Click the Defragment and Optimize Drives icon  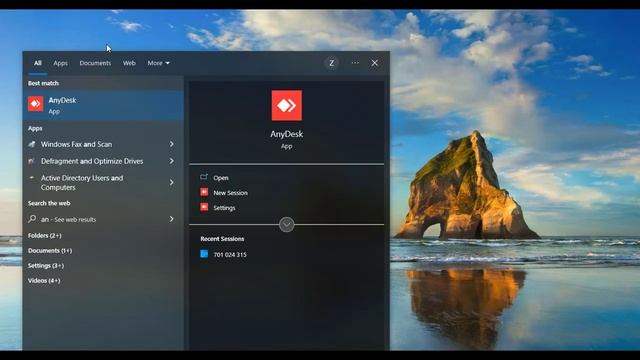tap(32, 161)
